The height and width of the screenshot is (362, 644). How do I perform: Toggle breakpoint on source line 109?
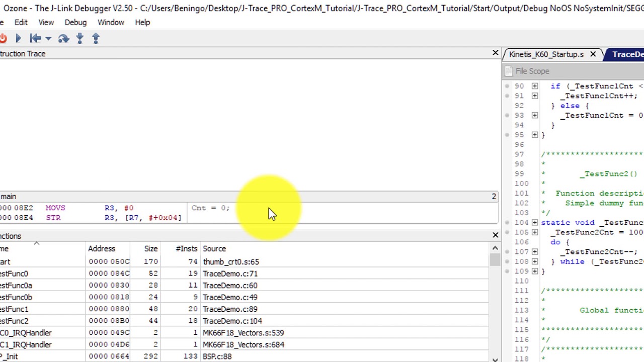pyautogui.click(x=507, y=271)
